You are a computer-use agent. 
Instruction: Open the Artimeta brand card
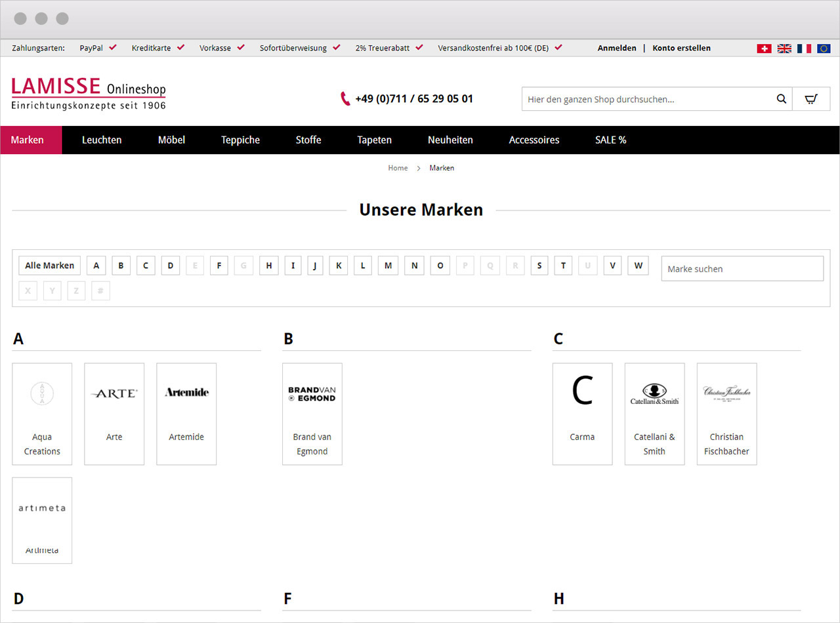42,520
